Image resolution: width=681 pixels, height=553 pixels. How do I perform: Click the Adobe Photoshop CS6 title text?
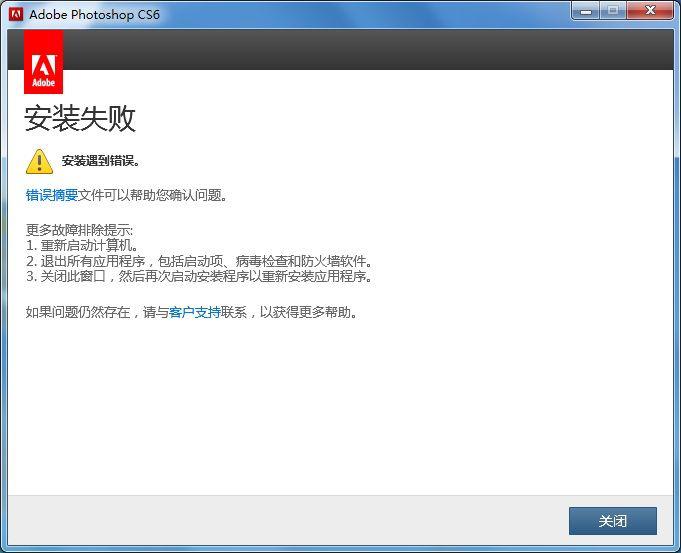(x=95, y=14)
